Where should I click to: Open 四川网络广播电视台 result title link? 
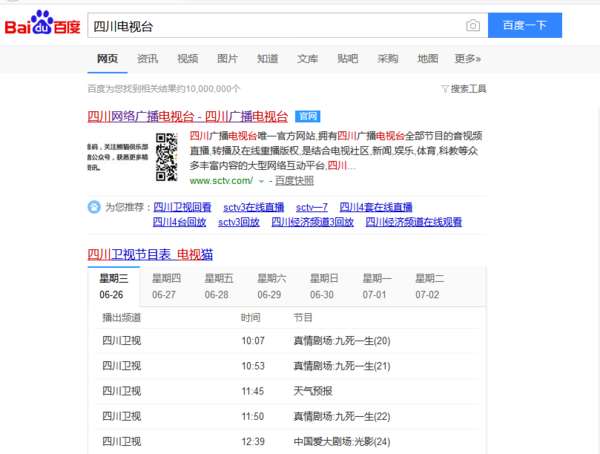(188, 116)
